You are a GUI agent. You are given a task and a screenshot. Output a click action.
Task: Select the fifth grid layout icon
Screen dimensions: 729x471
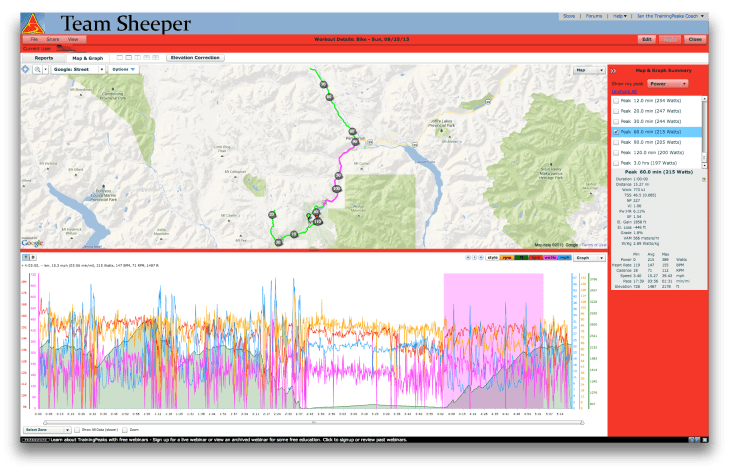(156, 58)
